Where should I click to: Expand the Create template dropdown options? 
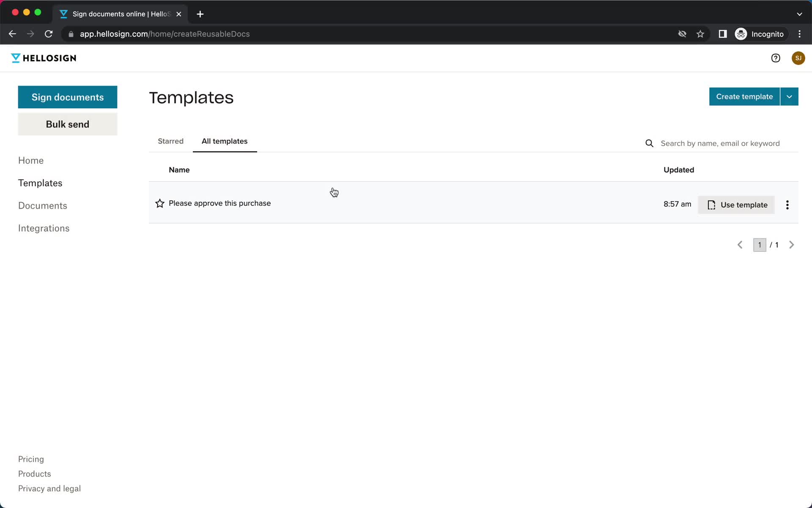click(x=789, y=97)
